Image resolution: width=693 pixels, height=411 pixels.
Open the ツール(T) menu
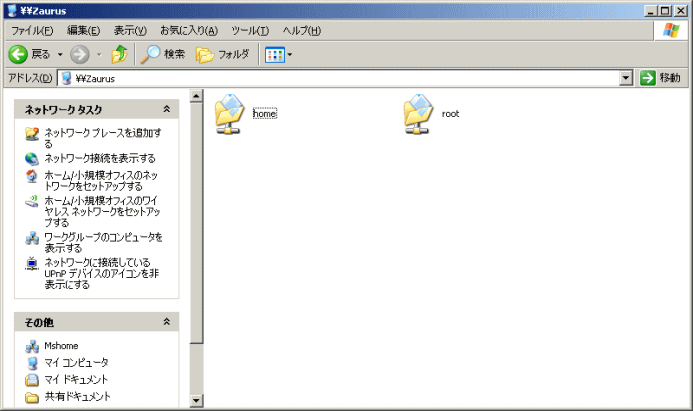(x=250, y=30)
